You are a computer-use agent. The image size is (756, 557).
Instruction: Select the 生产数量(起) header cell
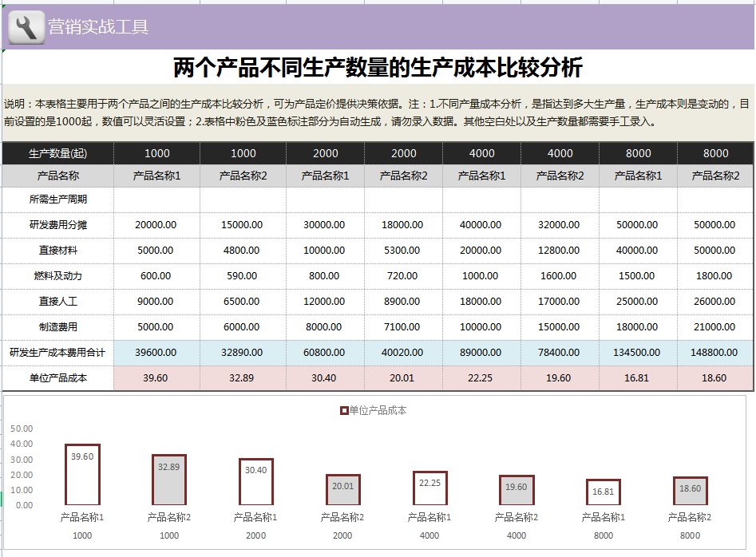pos(57,154)
